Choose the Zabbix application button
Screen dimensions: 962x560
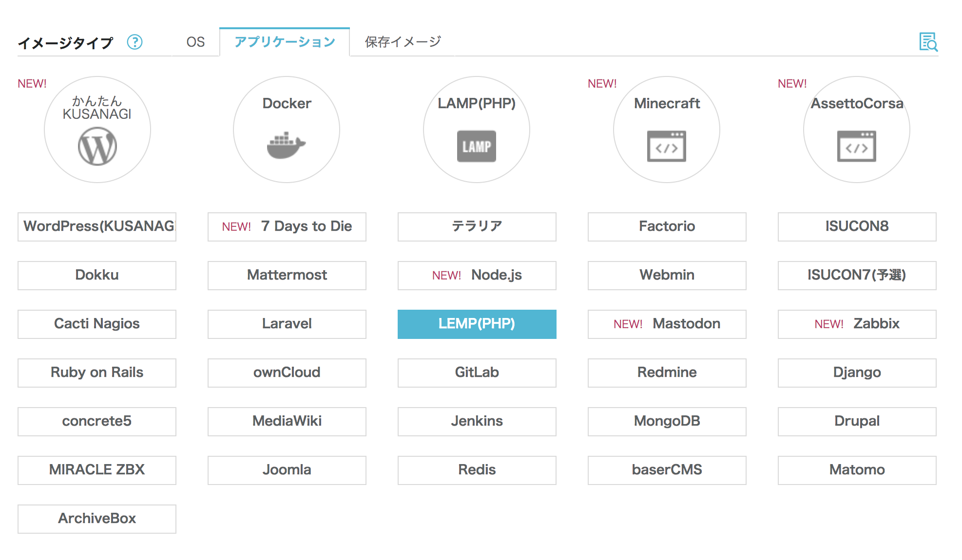(x=857, y=324)
